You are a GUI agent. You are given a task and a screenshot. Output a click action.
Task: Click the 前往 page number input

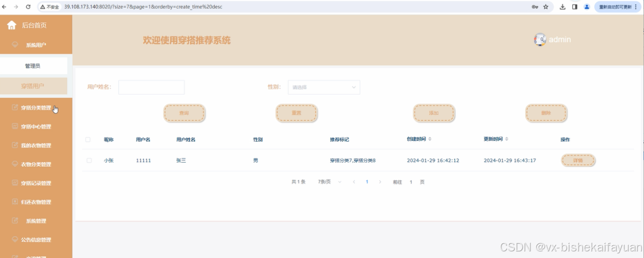pos(411,182)
